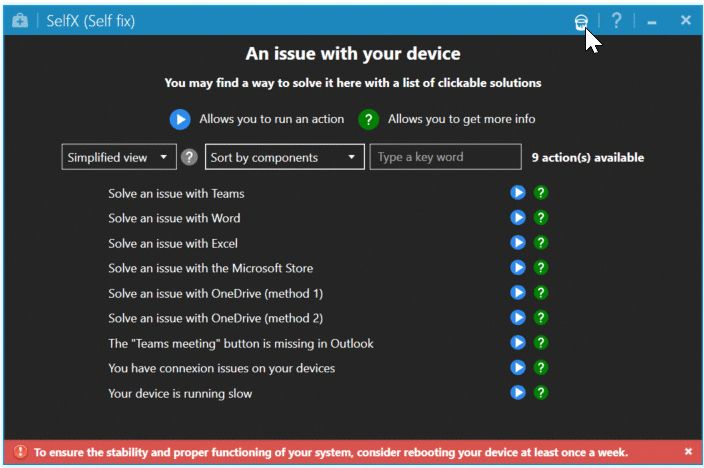The height and width of the screenshot is (468, 704).
Task: Open the Sort by components dropdown
Action: pos(285,157)
